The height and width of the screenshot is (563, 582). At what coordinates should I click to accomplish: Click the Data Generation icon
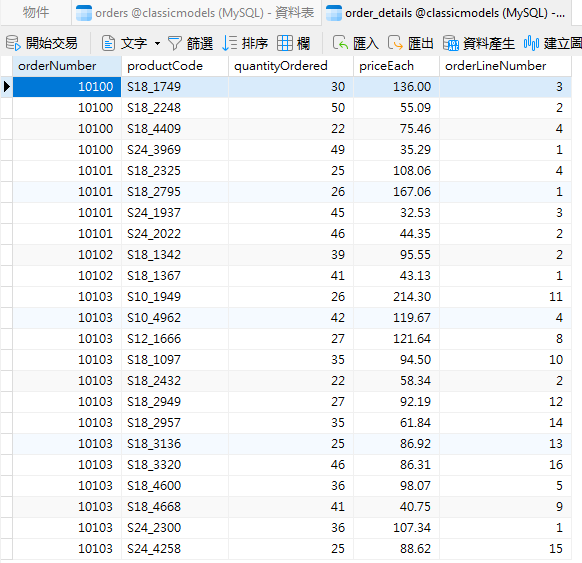click(451, 43)
